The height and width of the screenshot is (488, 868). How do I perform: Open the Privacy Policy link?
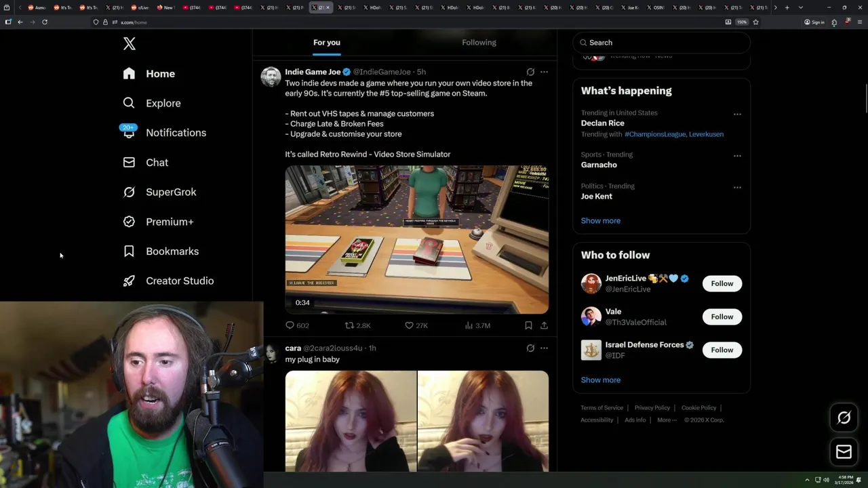click(x=652, y=408)
